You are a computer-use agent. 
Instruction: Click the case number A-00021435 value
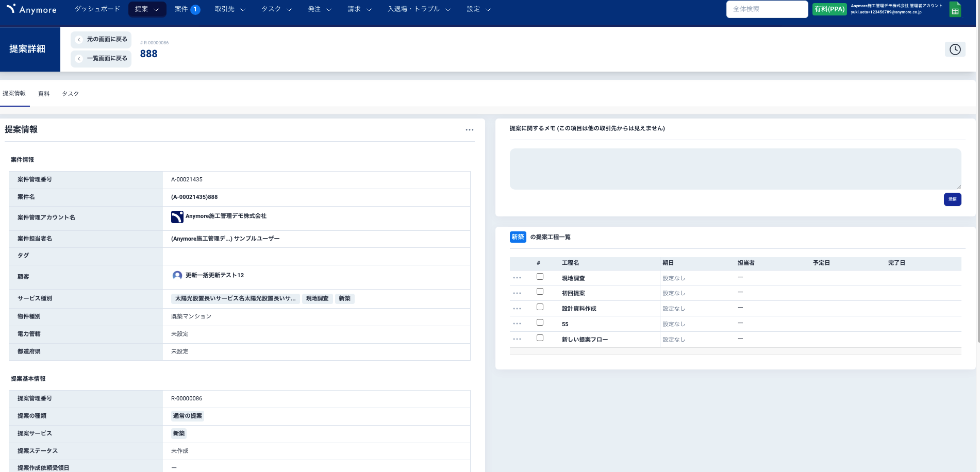coord(187,180)
